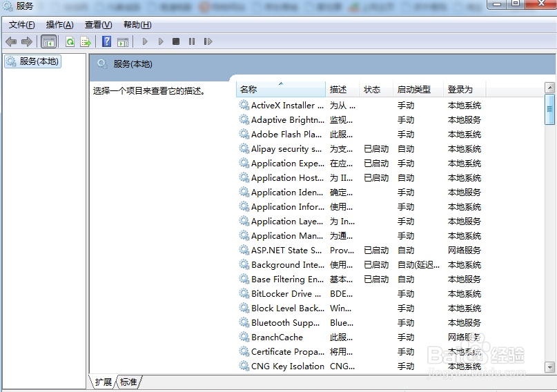The width and height of the screenshot is (557, 392).
Task: Select the Application Experience service name
Action: point(288,164)
